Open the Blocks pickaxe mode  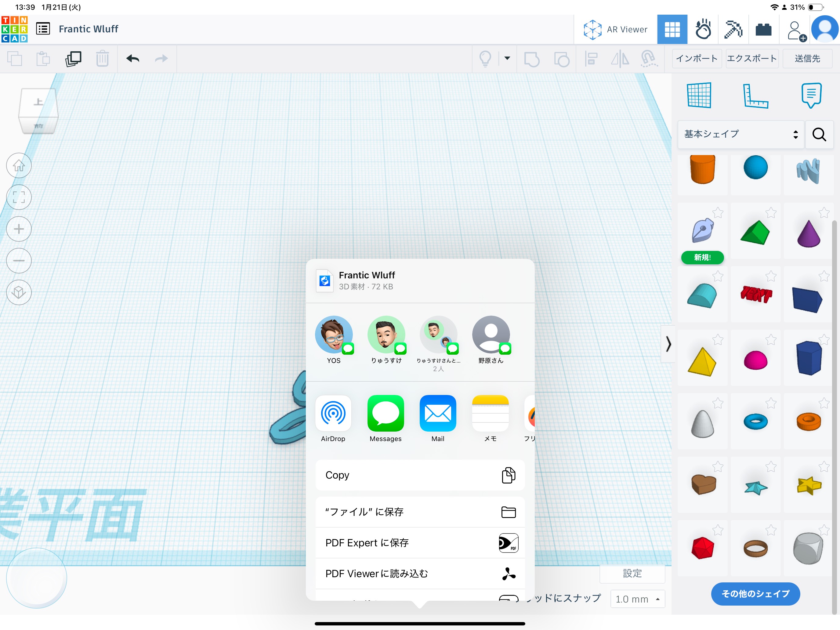(733, 29)
